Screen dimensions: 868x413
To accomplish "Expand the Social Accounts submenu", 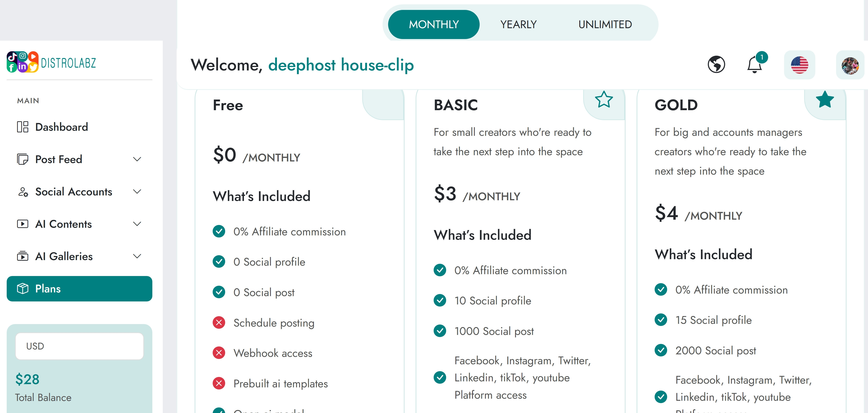I will 137,191.
